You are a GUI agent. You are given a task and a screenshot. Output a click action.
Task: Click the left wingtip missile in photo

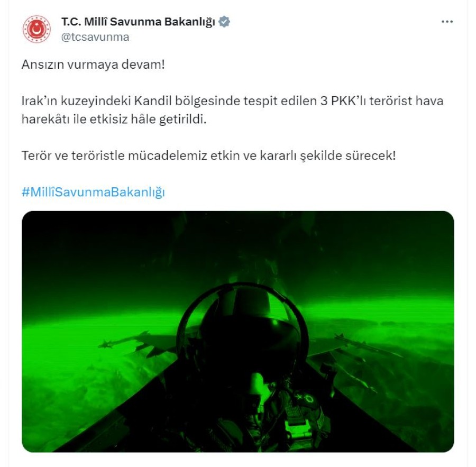coord(124,340)
